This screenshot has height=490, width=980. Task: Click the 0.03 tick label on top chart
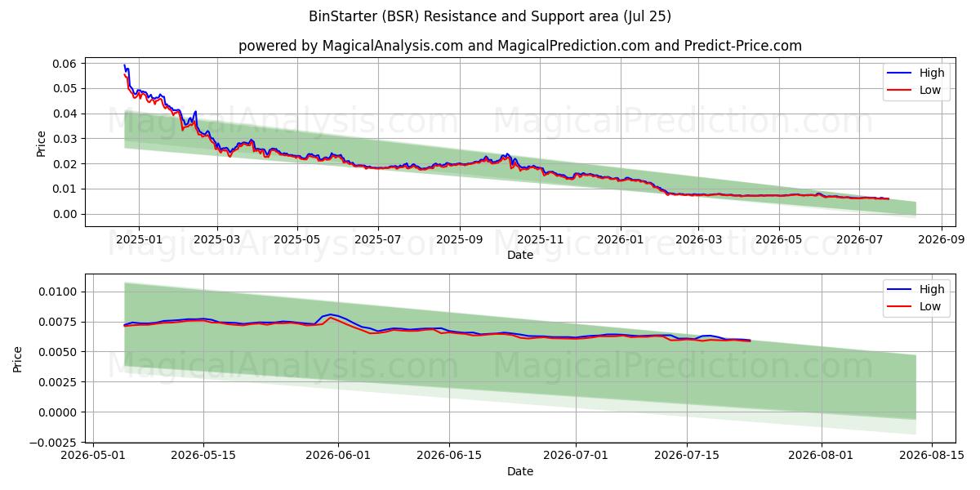65,139
